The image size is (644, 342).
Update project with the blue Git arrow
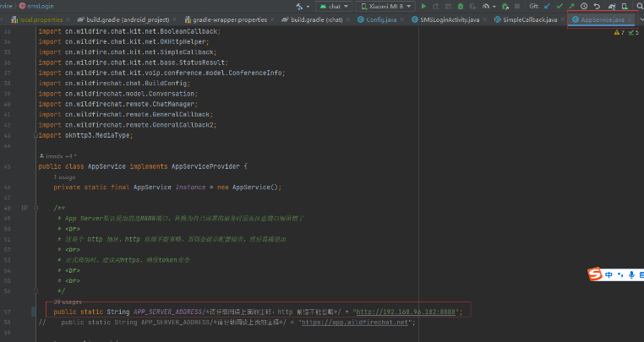click(547, 6)
